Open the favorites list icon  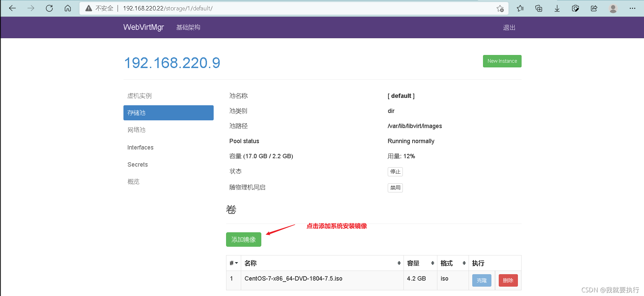520,8
